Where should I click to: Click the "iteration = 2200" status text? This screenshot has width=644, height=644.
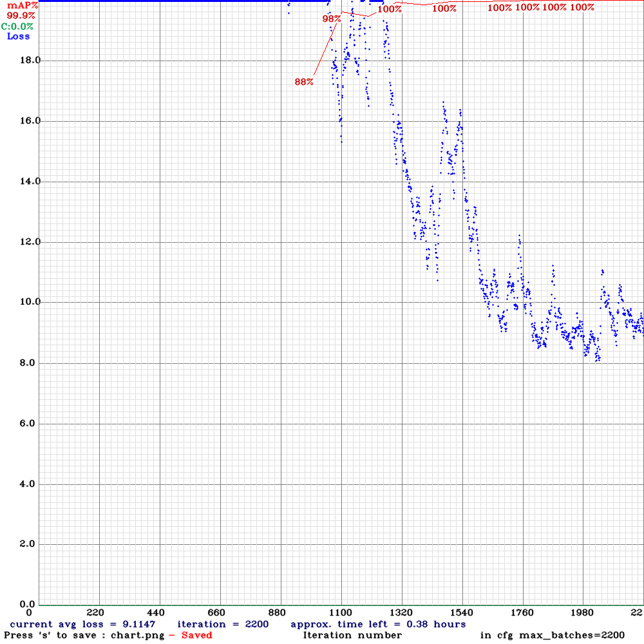tap(223, 624)
